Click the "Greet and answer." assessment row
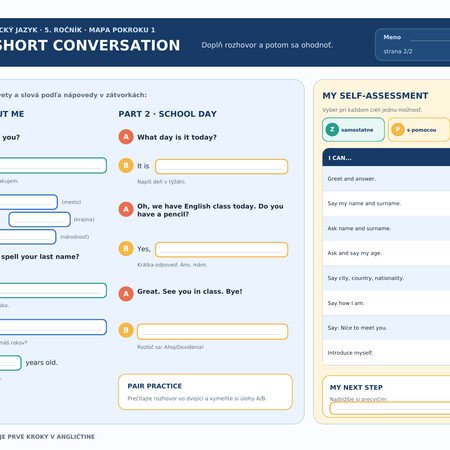This screenshot has height=450, width=450. 386,179
